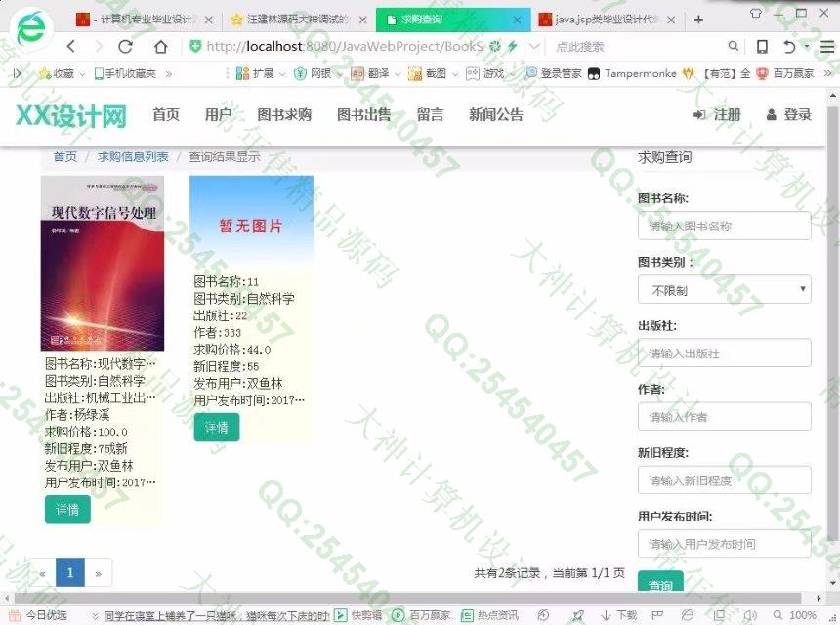Click the 360 browser logo icon
The width and height of the screenshot is (840, 625).
pos(31,28)
